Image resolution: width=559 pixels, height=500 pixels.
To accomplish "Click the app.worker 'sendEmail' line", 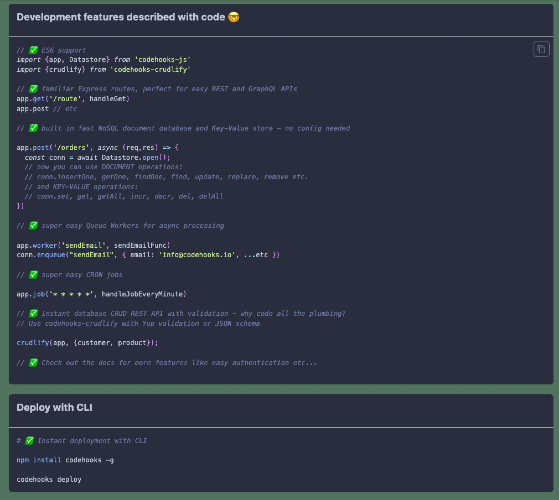I will 93,246.
